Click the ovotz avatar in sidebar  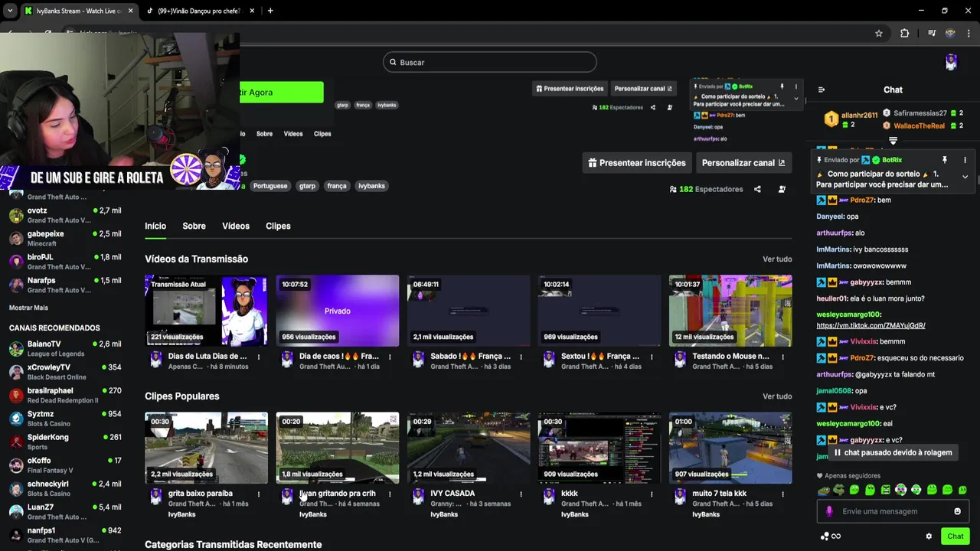16,215
